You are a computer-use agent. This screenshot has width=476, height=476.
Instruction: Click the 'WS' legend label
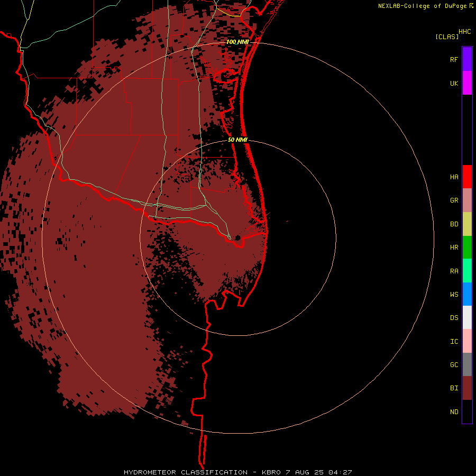pyautogui.click(x=454, y=294)
